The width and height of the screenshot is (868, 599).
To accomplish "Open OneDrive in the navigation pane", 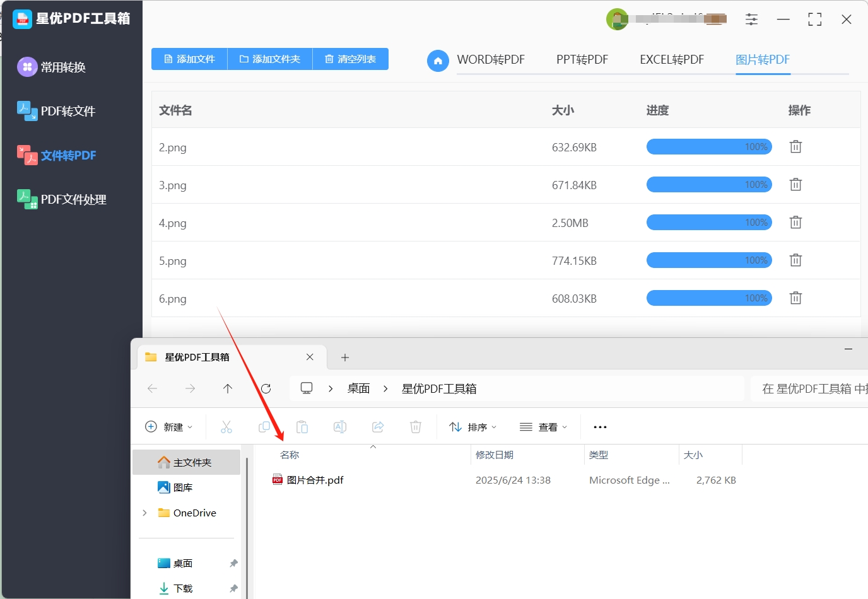I will point(187,513).
